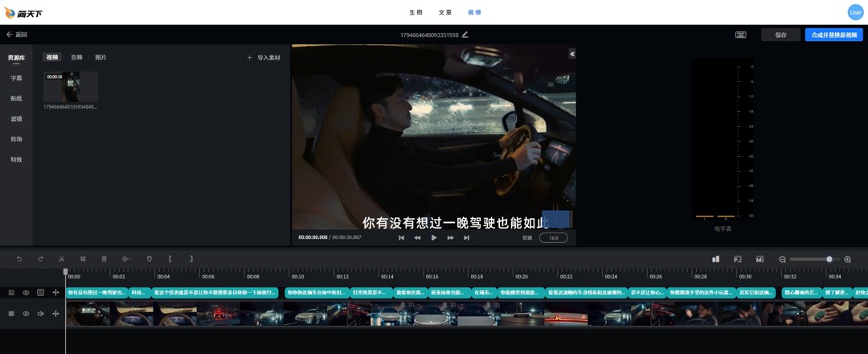Toggle subtitle track visibility eye icon
The height and width of the screenshot is (354, 868).
pos(26,293)
